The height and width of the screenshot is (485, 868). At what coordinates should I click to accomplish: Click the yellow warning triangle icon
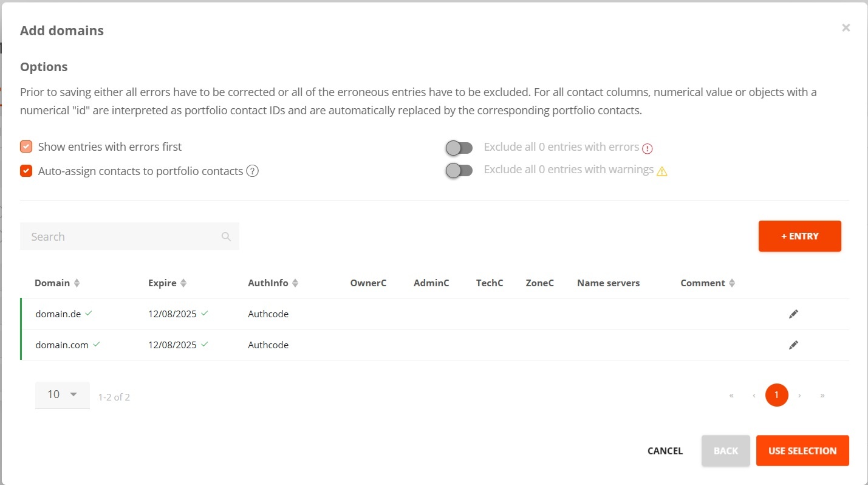tap(662, 171)
